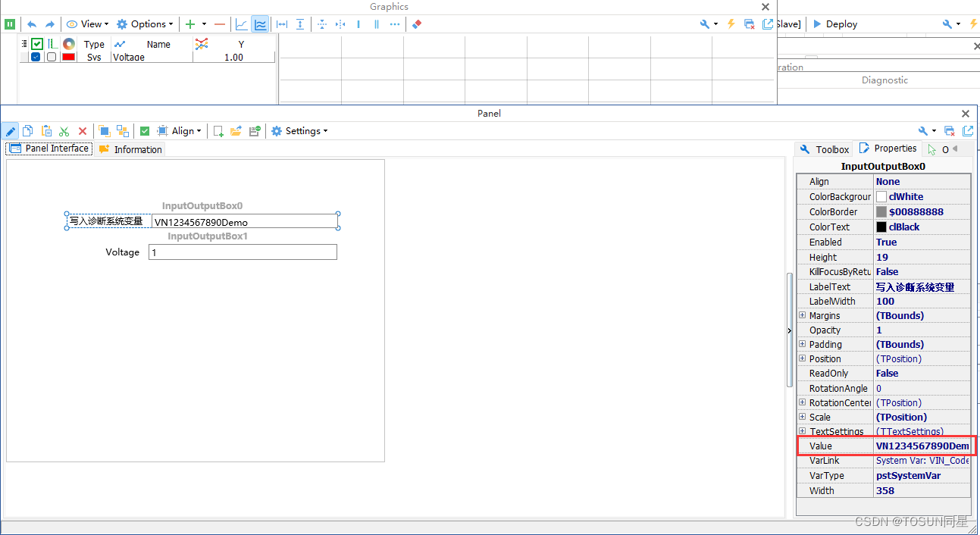980x535 pixels.
Task: Click the ColorText clBlack swatch
Action: [x=881, y=227]
